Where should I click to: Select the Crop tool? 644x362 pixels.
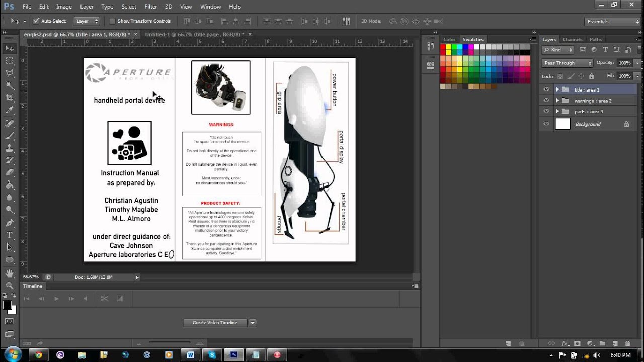point(10,98)
